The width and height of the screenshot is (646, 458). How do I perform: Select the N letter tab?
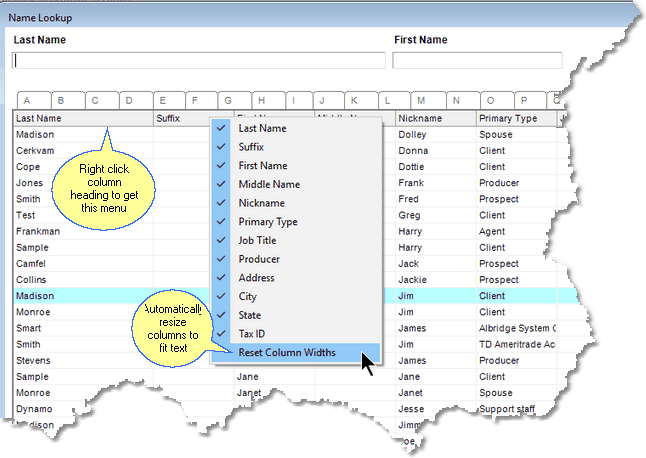pyautogui.click(x=463, y=100)
